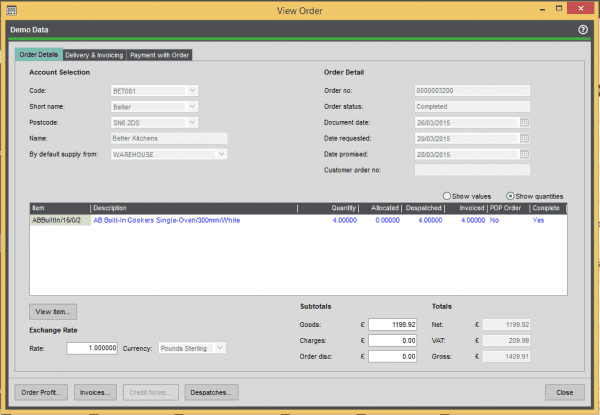Click the Invoiced column header
The height and width of the screenshot is (415, 600).
(466, 208)
